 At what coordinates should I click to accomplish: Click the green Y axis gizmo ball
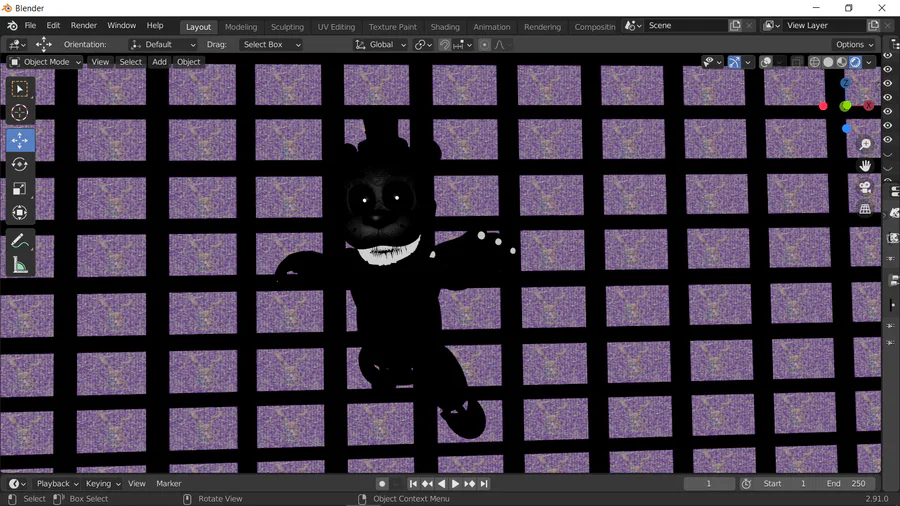[x=845, y=106]
